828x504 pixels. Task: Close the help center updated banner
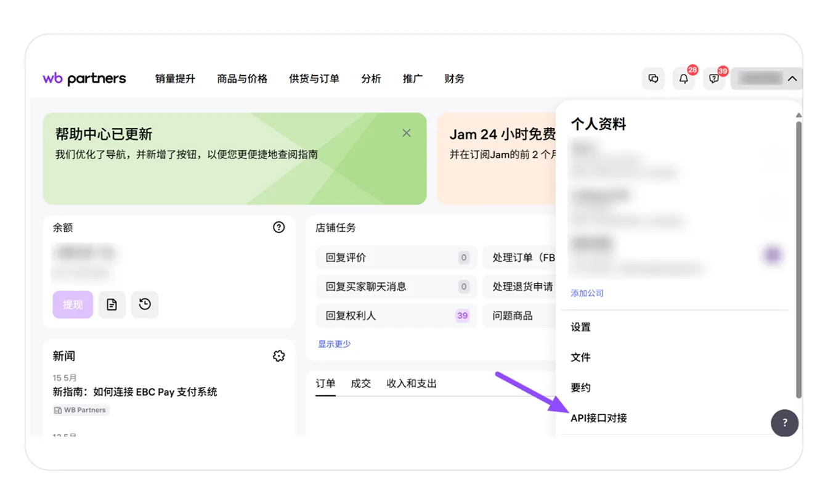click(407, 133)
